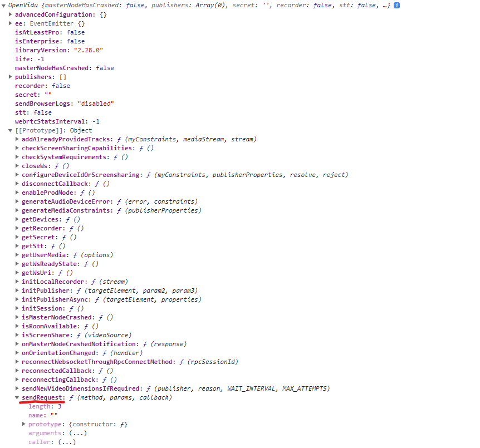480x448 pixels.
Task: Expand reconnectWebsocketThroughRpcConnectMethod function
Action: [x=17, y=362]
